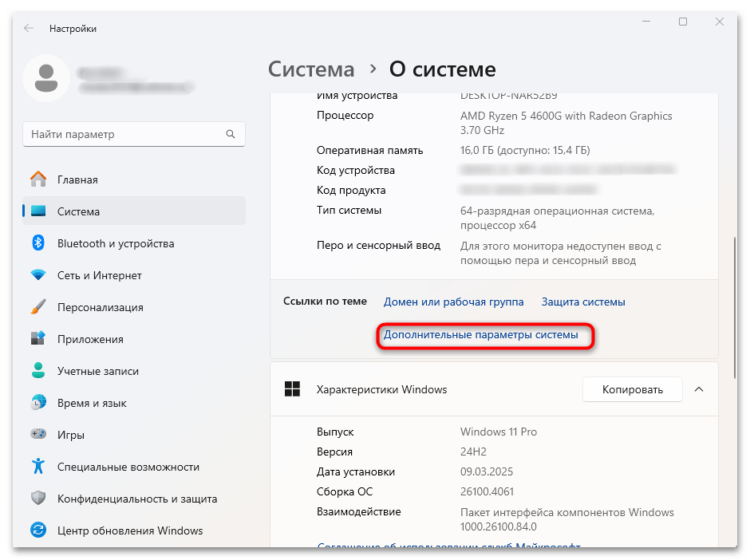Open Bluetooth и устройства via its icon
750x560 pixels.
tap(37, 243)
